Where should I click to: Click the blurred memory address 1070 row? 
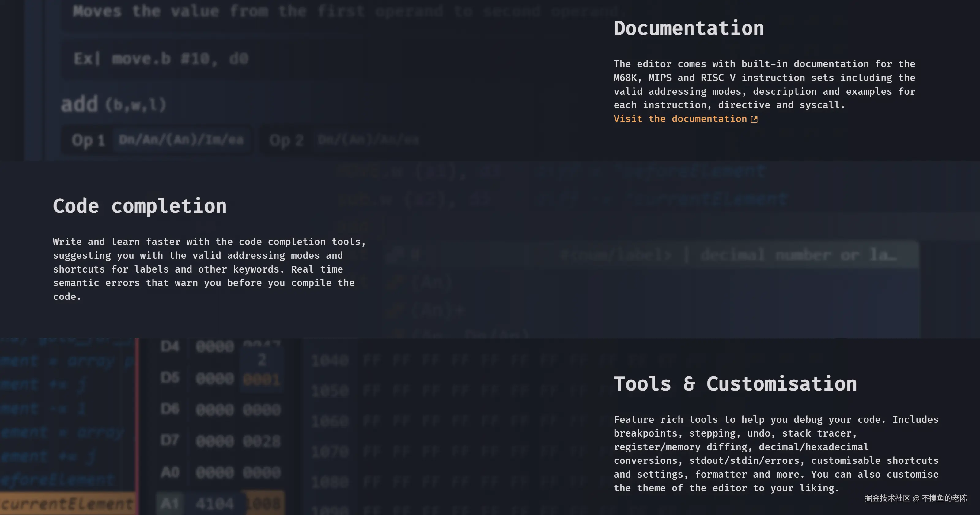coord(330,452)
